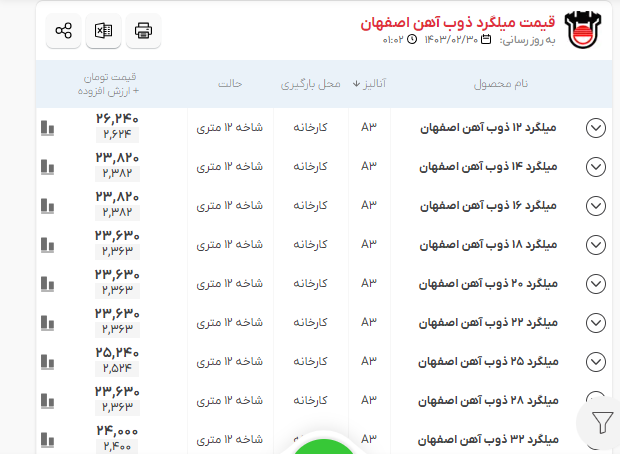The height and width of the screenshot is (454, 620).
Task: Sort by the آنالیز column header
Action: [369, 83]
